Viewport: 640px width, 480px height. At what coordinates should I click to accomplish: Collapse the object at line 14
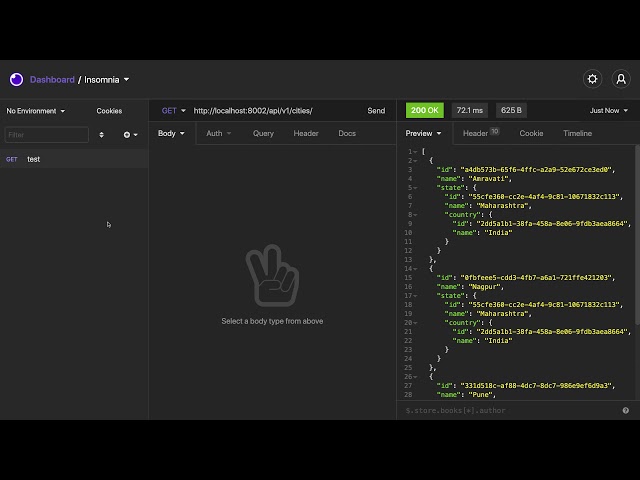[x=415, y=269]
